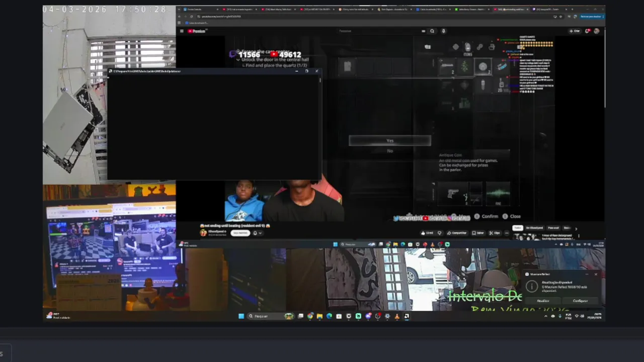
Task: Dismiss the Macrium Reflect notification
Action: 596,274
